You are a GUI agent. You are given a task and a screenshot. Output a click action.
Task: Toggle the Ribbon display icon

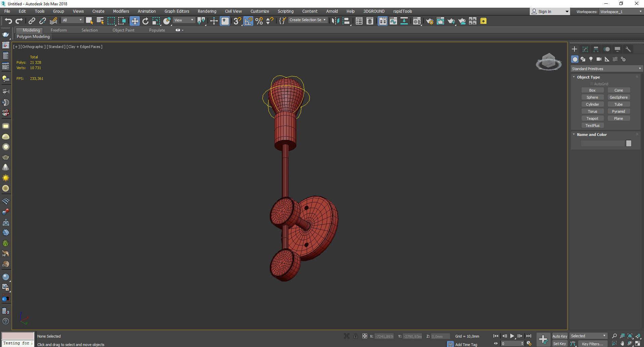tap(383, 21)
